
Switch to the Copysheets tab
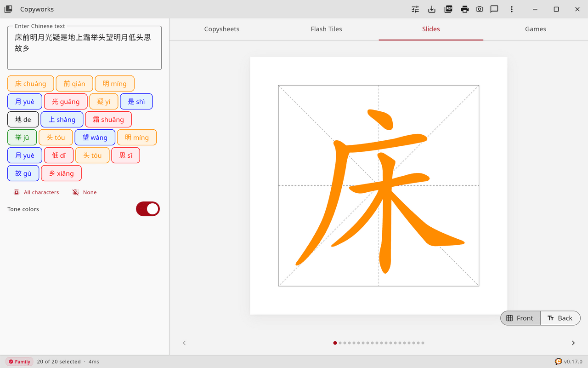point(222,29)
